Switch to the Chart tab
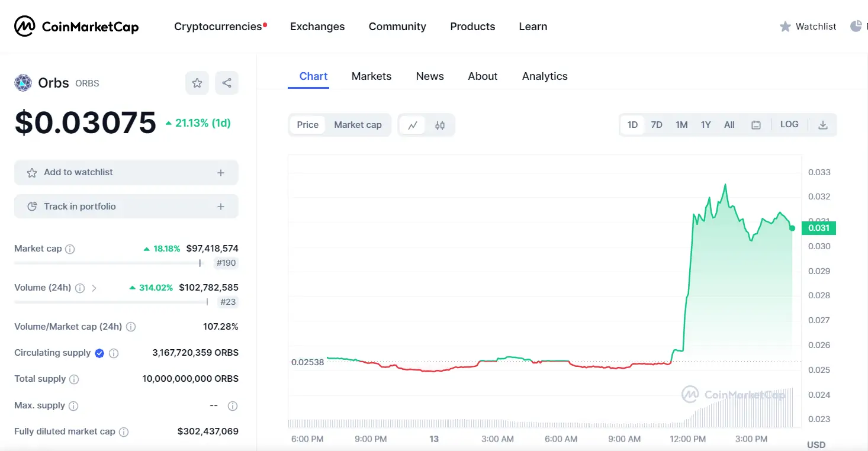The width and height of the screenshot is (868, 451). click(x=313, y=76)
